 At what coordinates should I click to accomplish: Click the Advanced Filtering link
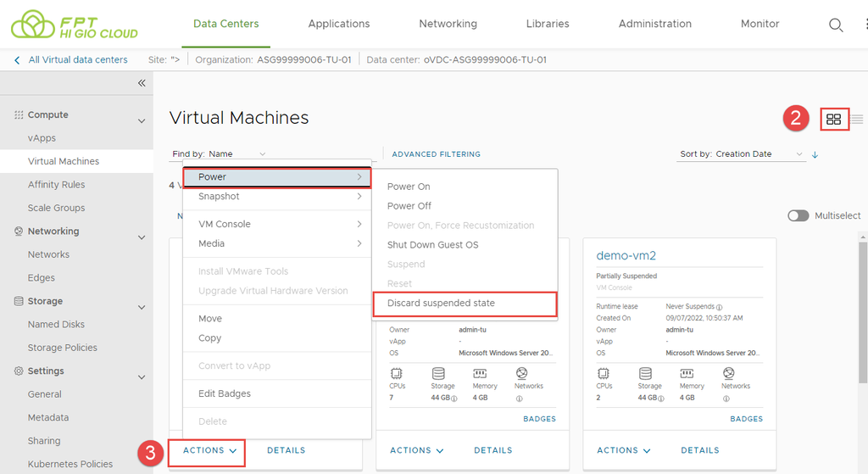click(x=436, y=154)
